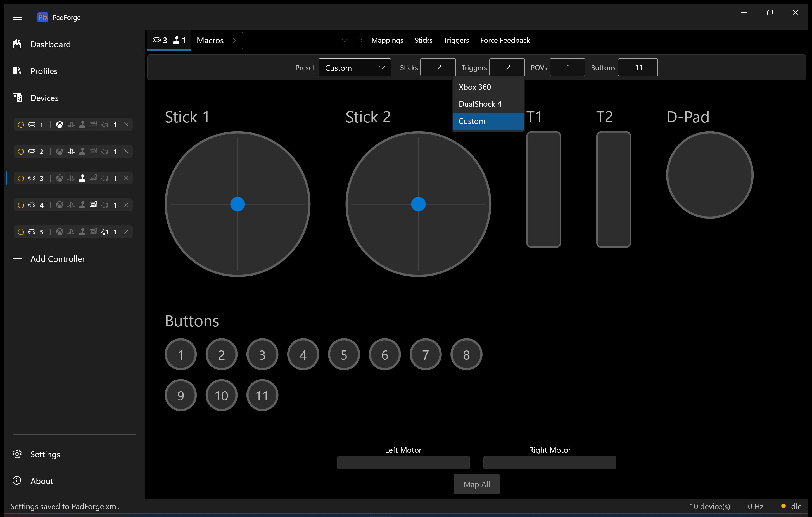The height and width of the screenshot is (517, 812).
Task: Open the hamburger menu
Action: click(x=17, y=17)
